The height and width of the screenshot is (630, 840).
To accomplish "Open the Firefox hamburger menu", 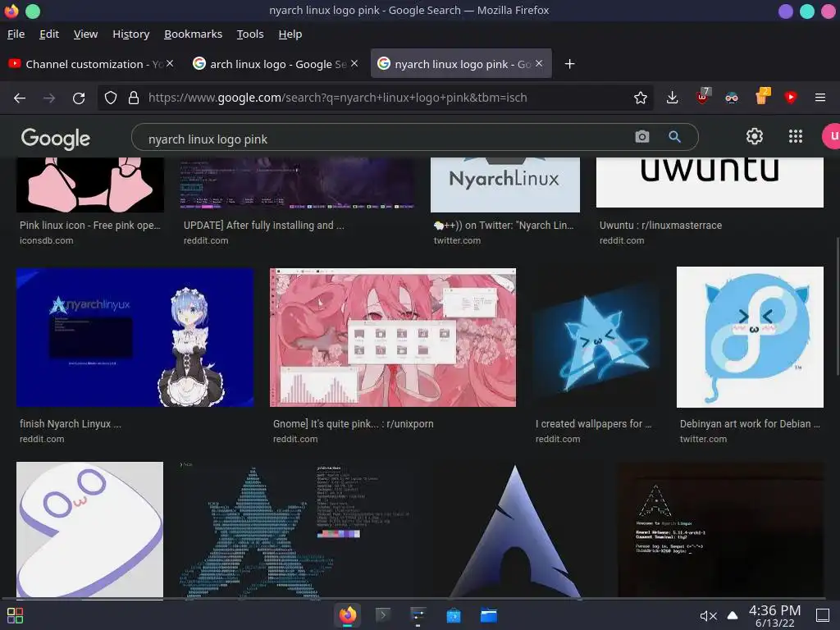I will pyautogui.click(x=820, y=98).
